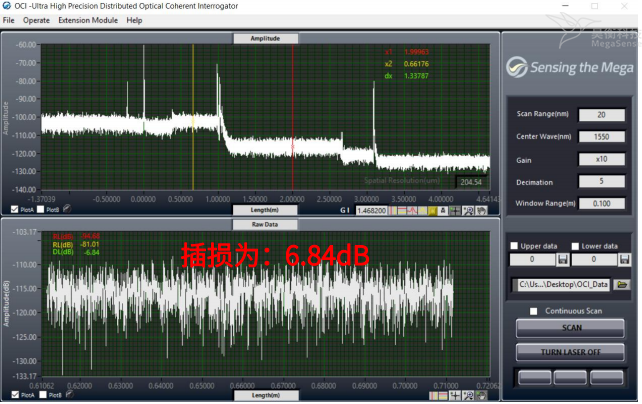The height and width of the screenshot is (404, 642).
Task: Click the Scan Range(nm) value field
Action: (x=601, y=115)
